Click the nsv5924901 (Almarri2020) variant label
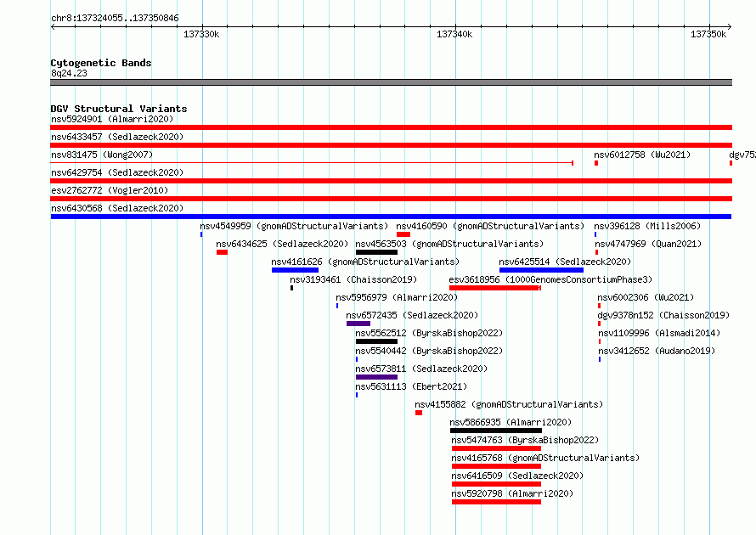756x535 pixels. [112, 119]
